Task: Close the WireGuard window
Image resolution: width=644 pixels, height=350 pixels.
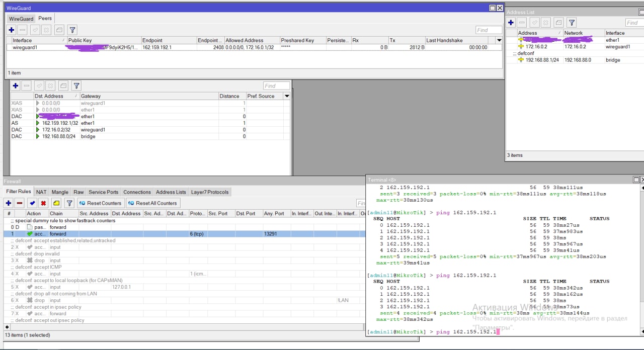Action: pyautogui.click(x=500, y=8)
